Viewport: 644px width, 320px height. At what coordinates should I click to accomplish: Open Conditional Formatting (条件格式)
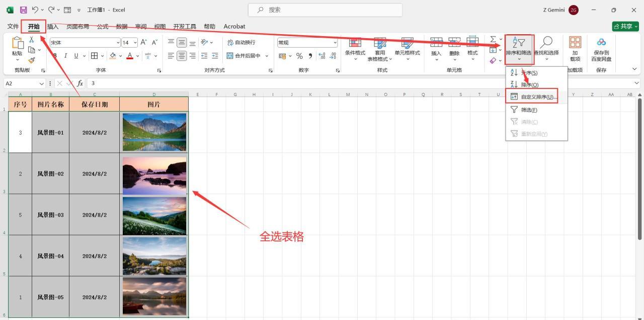[355, 49]
